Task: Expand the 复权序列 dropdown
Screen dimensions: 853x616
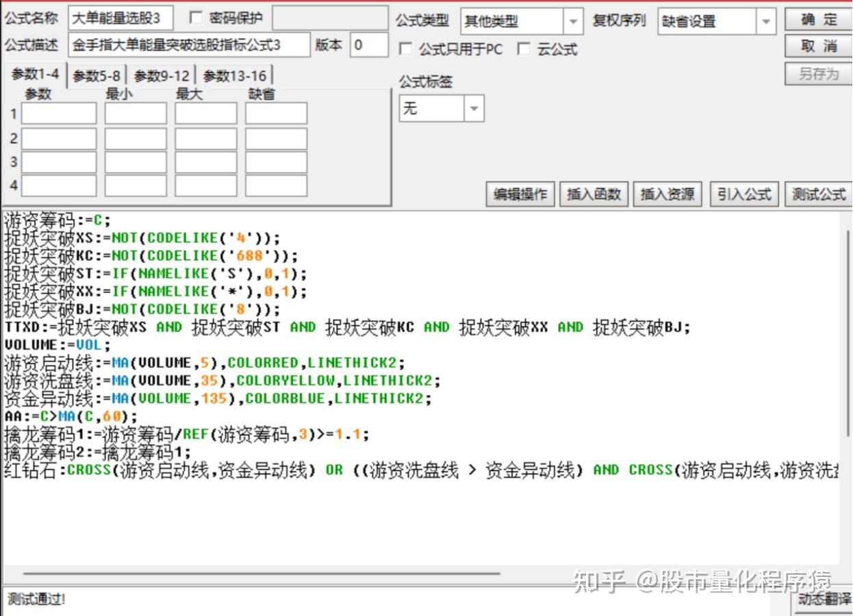Action: [766, 21]
